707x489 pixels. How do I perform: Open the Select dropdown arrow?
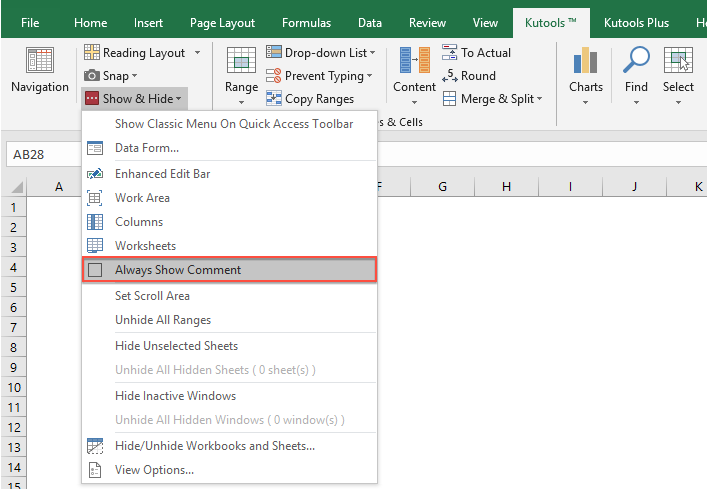tap(678, 102)
